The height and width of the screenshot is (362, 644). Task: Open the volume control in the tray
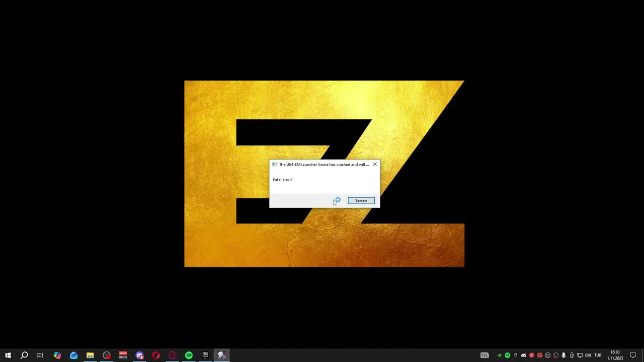pyautogui.click(x=588, y=355)
